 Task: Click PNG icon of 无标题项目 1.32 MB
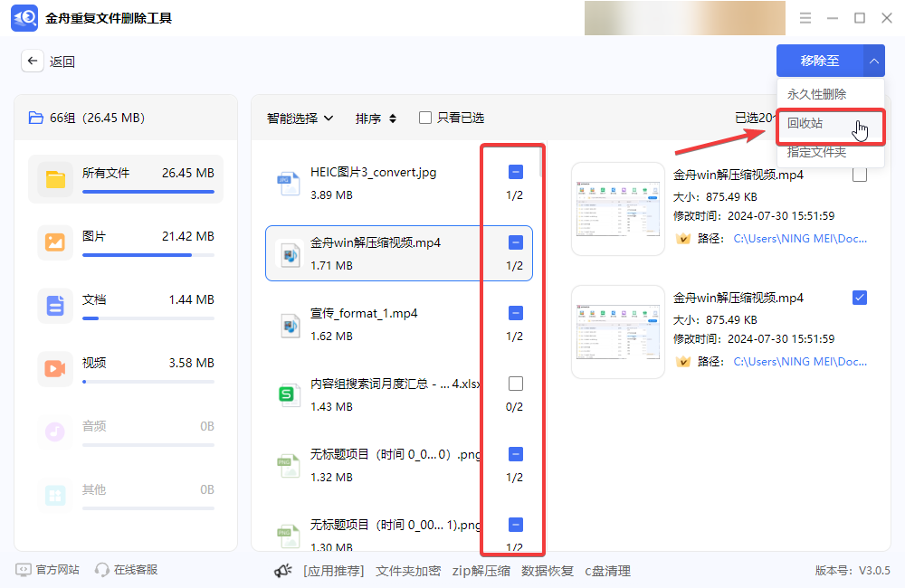point(289,466)
